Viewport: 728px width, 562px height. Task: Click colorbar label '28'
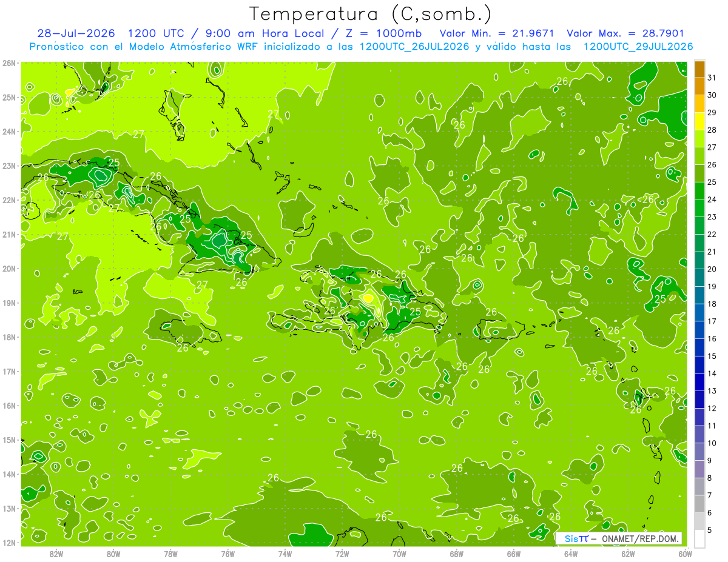pos(712,130)
